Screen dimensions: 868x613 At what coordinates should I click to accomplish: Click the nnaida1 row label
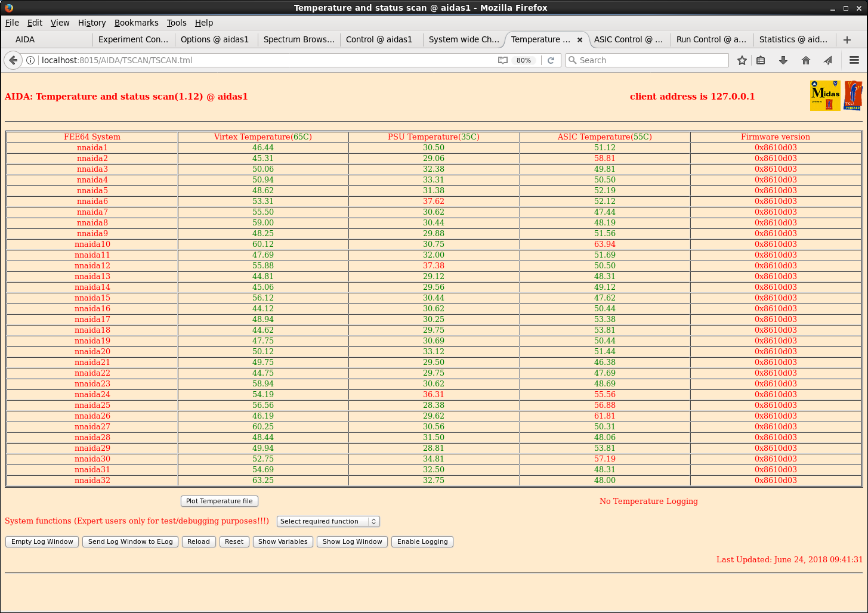[92, 148]
